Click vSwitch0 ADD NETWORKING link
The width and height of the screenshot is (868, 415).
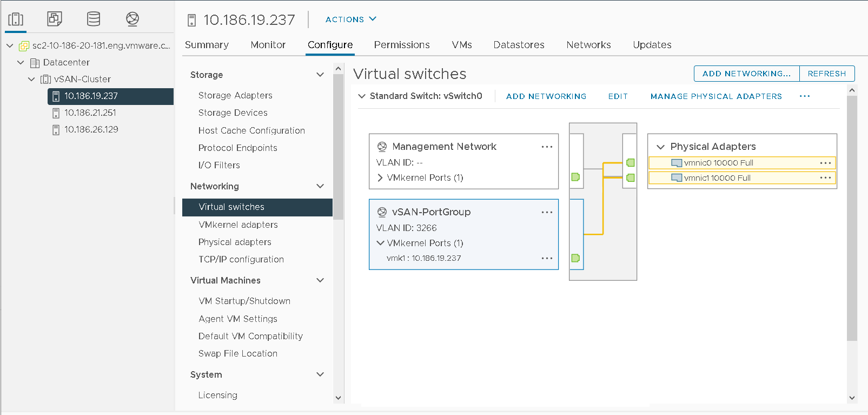pyautogui.click(x=546, y=96)
